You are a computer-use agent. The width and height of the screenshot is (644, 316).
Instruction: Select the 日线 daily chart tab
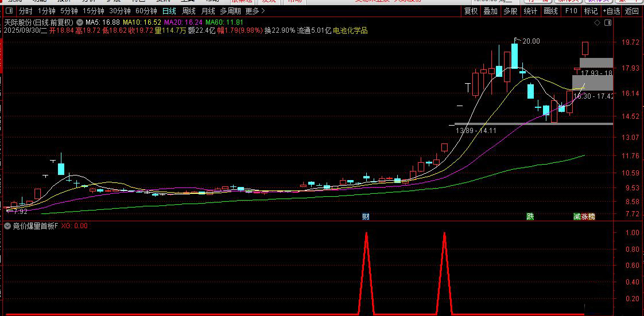169,11
